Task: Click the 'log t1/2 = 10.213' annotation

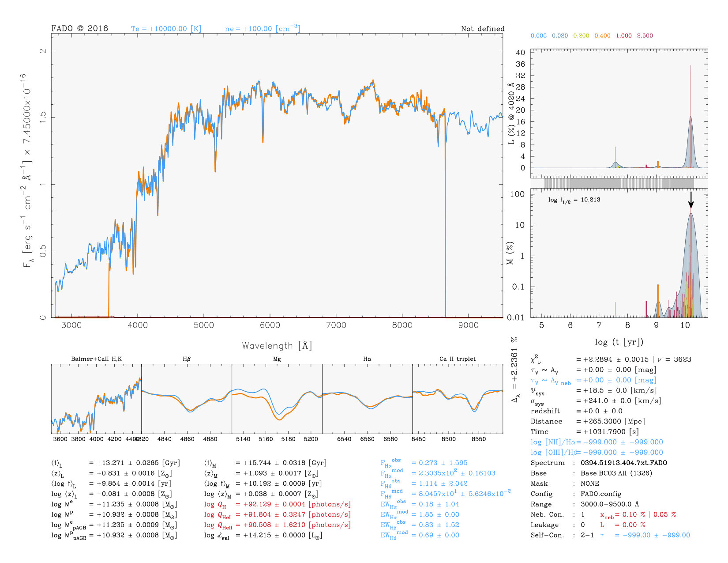Action: pyautogui.click(x=574, y=200)
